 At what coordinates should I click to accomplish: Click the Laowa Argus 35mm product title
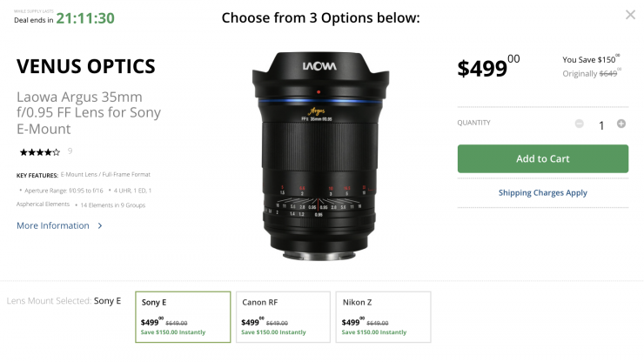tap(89, 113)
